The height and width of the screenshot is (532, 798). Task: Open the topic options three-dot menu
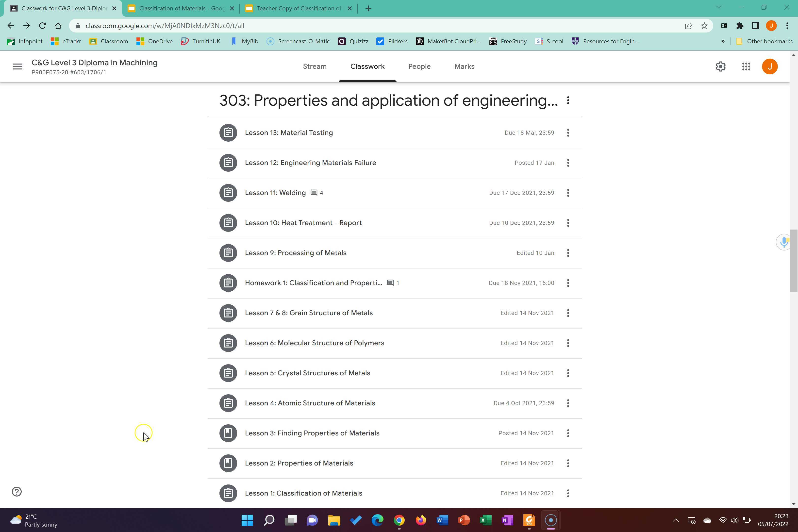pos(568,100)
